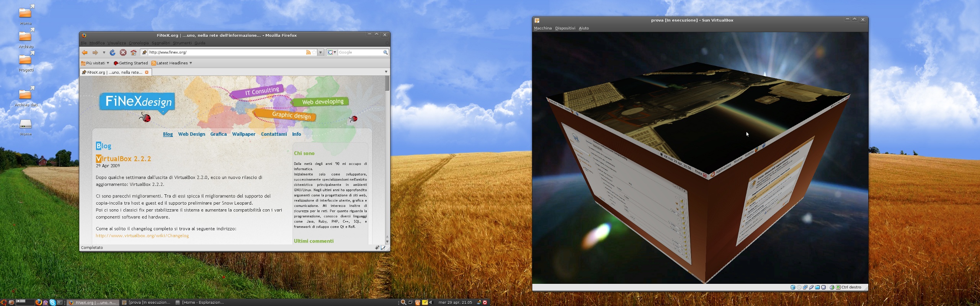Open the terminal launcher in panel
Screen dimensions: 980x306
tap(60, 303)
